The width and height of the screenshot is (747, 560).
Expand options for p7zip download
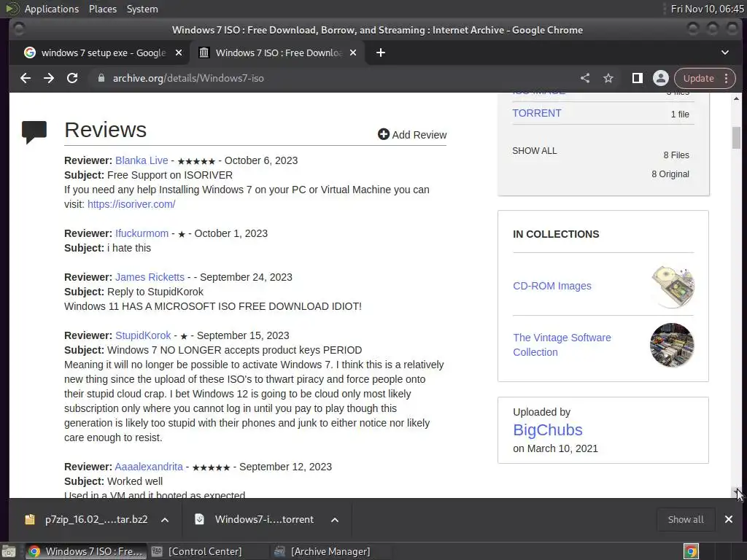pyautogui.click(x=165, y=520)
